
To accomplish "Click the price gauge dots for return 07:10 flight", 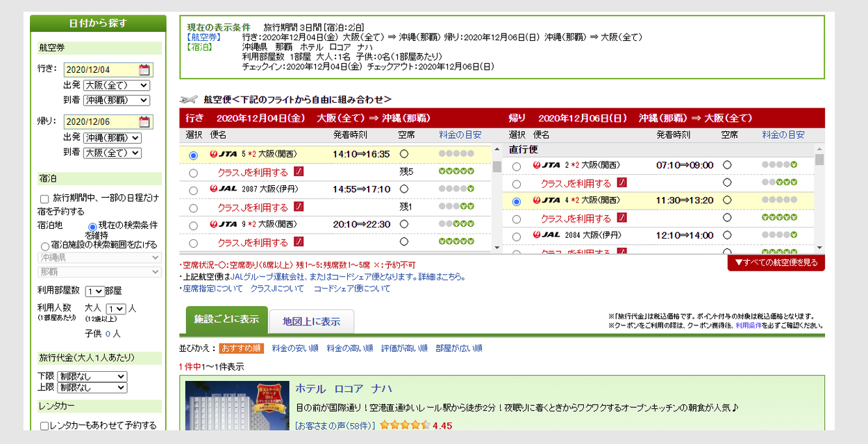I will coord(779,165).
